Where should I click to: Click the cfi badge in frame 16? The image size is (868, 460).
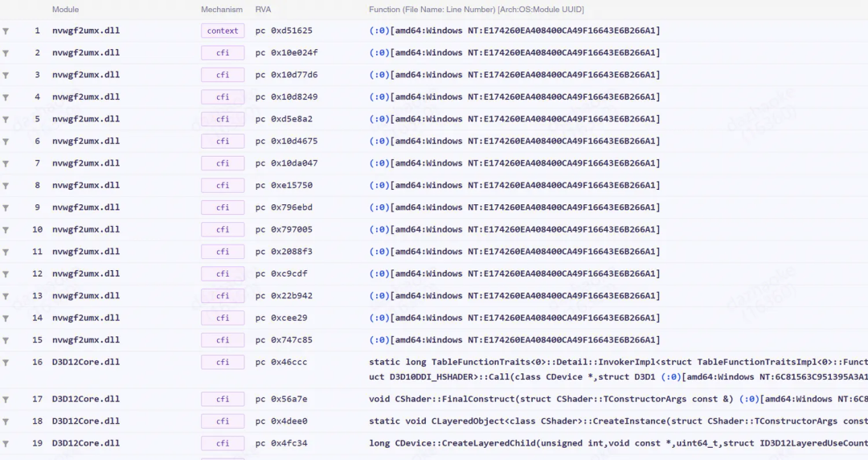click(x=223, y=362)
